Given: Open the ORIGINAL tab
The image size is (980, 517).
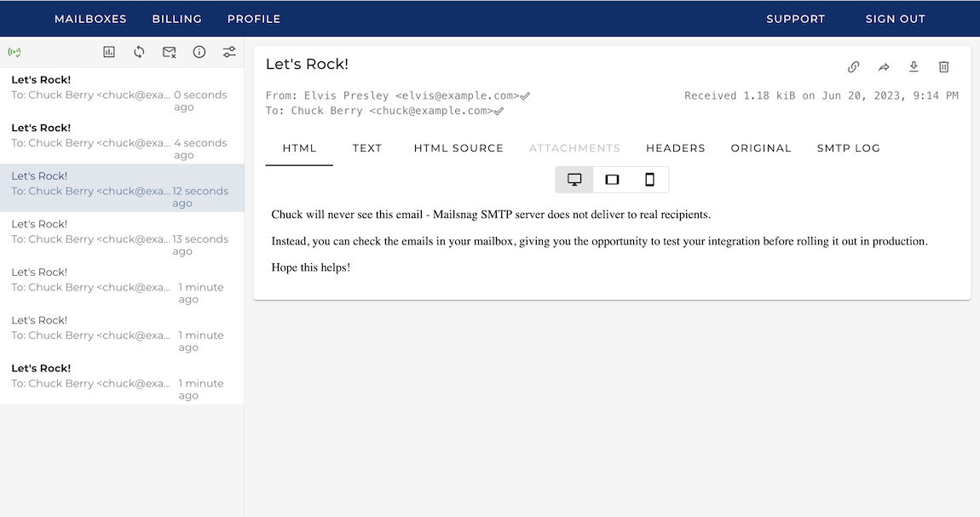Looking at the screenshot, I should pyautogui.click(x=761, y=148).
